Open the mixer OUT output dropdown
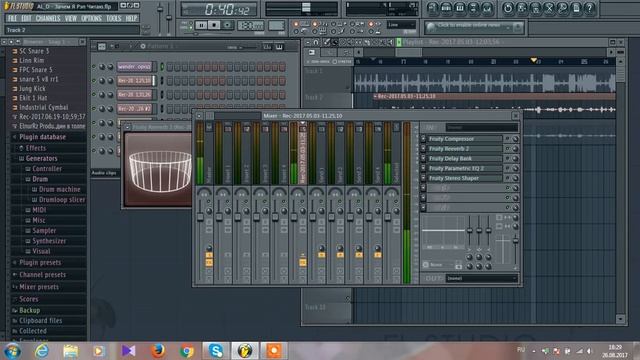 [x=482, y=278]
